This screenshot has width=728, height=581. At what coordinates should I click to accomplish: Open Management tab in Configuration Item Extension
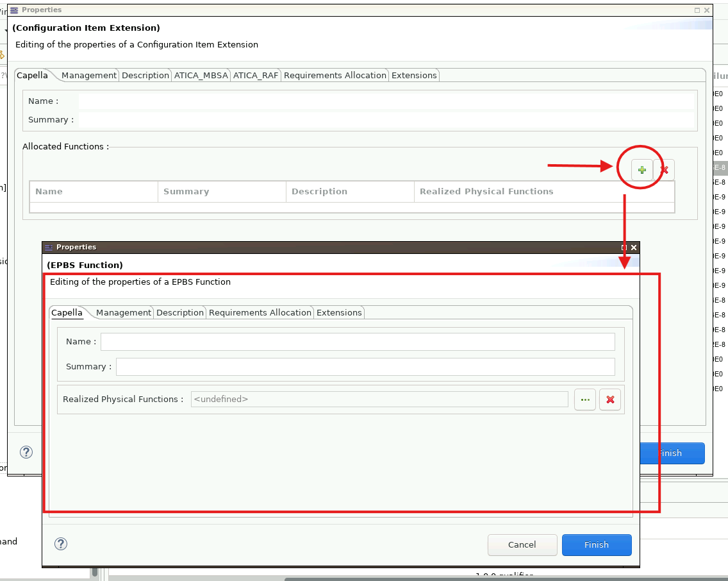pyautogui.click(x=88, y=75)
